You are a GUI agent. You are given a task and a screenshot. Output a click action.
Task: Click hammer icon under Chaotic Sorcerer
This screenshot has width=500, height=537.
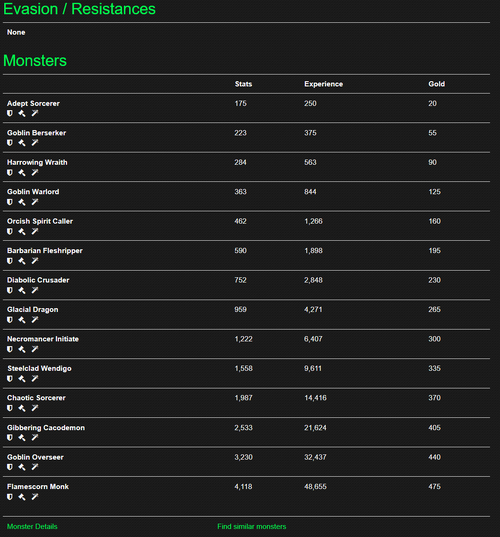[x=22, y=408]
